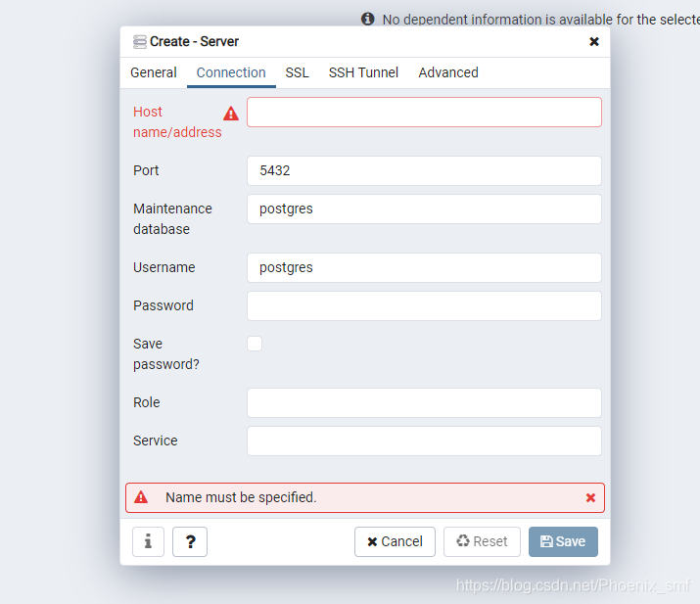The image size is (700, 604).
Task: Go to the SSH Tunnel tab
Action: 363,72
